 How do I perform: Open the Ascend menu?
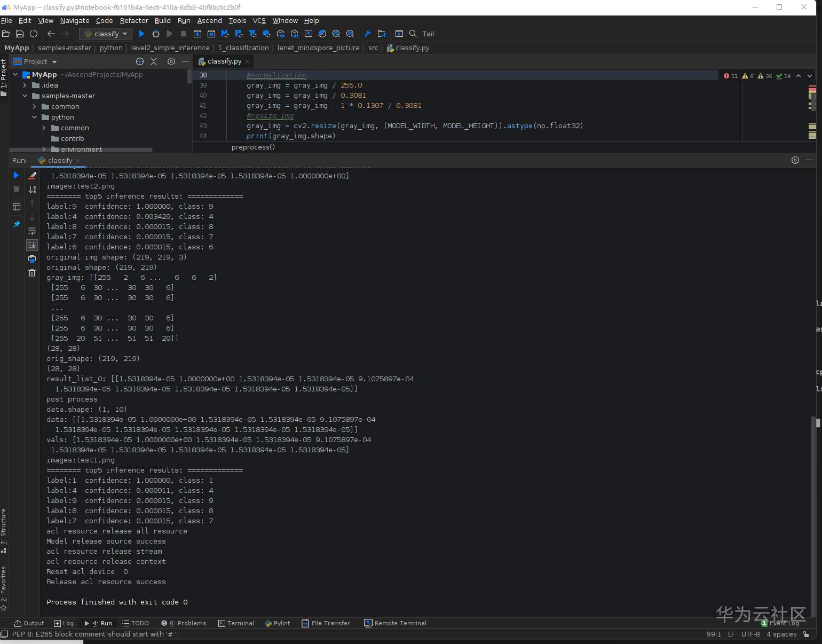click(209, 20)
